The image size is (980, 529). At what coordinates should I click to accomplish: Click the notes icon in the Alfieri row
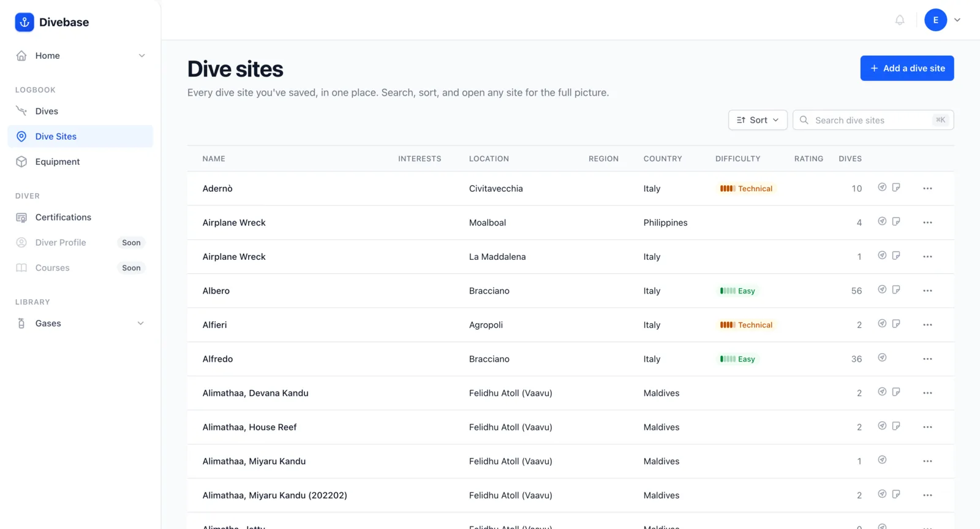click(896, 324)
